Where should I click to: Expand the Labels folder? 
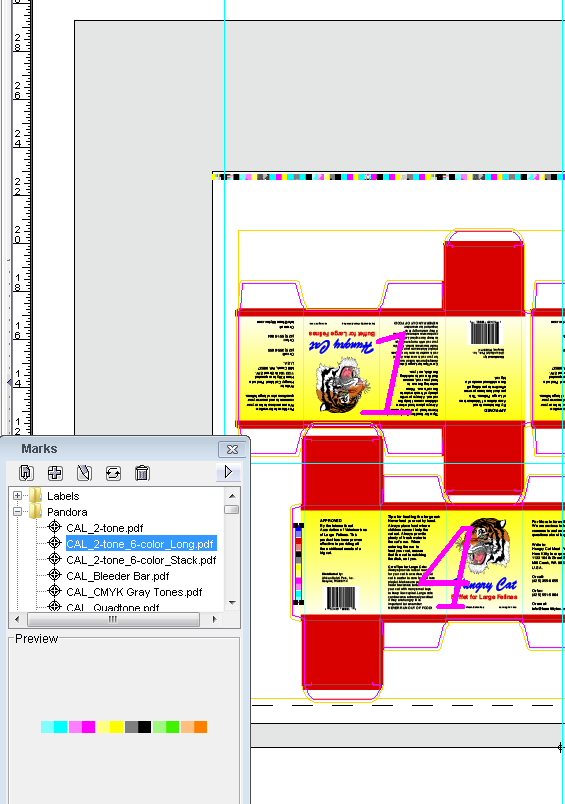(17, 495)
